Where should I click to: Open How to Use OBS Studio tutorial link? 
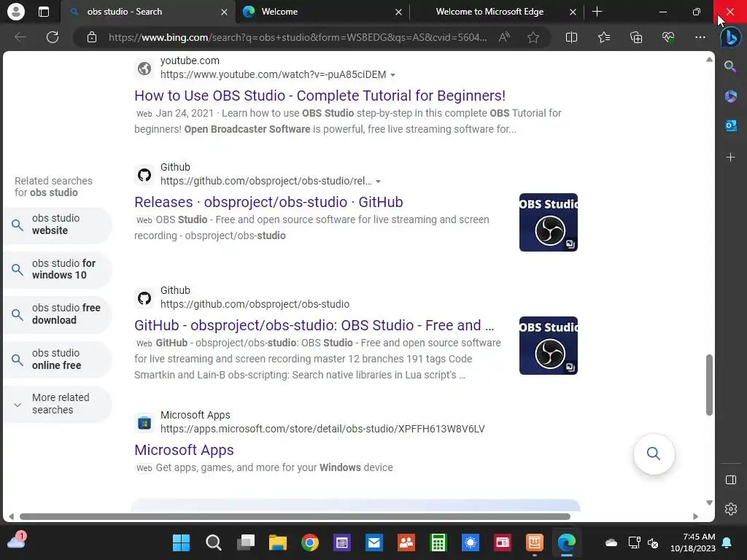click(x=320, y=96)
